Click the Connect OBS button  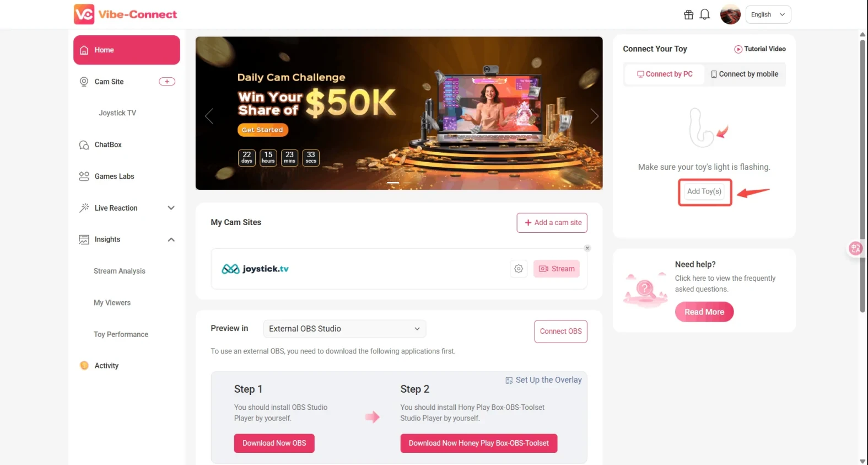click(560, 332)
